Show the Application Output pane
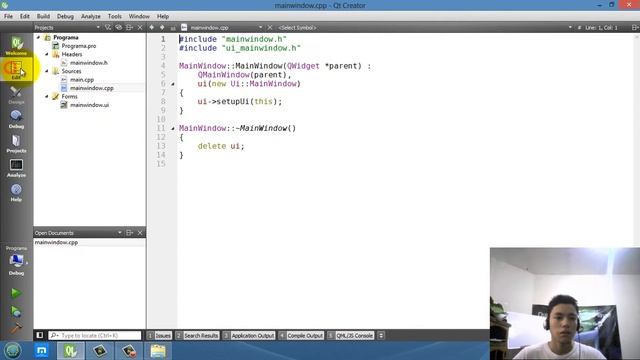This screenshot has height=360, width=640. [249, 336]
